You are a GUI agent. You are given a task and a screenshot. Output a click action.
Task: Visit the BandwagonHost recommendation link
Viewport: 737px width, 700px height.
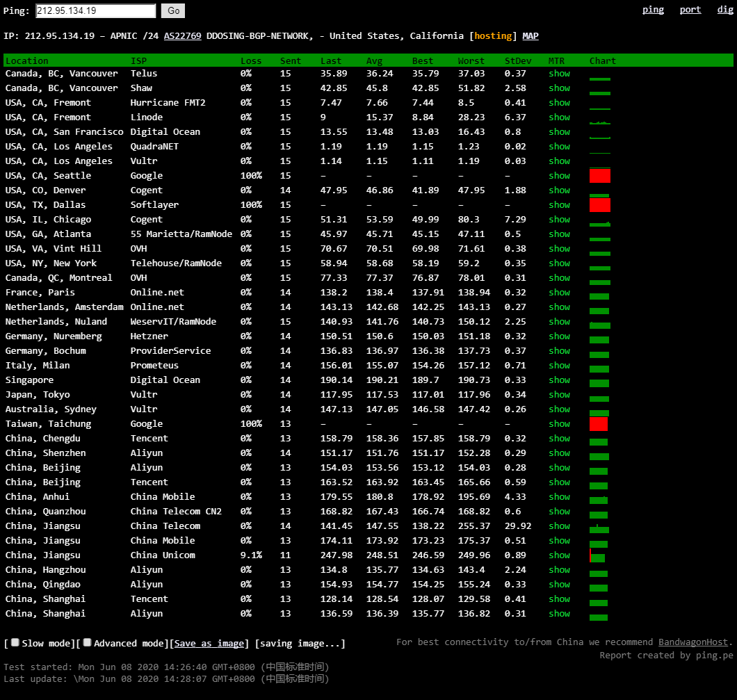[x=693, y=642]
